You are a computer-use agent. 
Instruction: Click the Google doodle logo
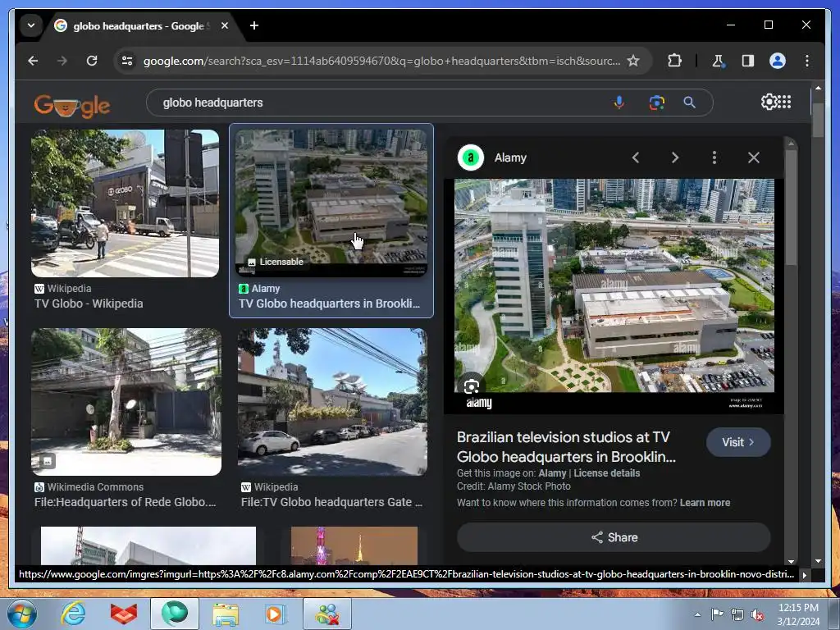click(72, 105)
